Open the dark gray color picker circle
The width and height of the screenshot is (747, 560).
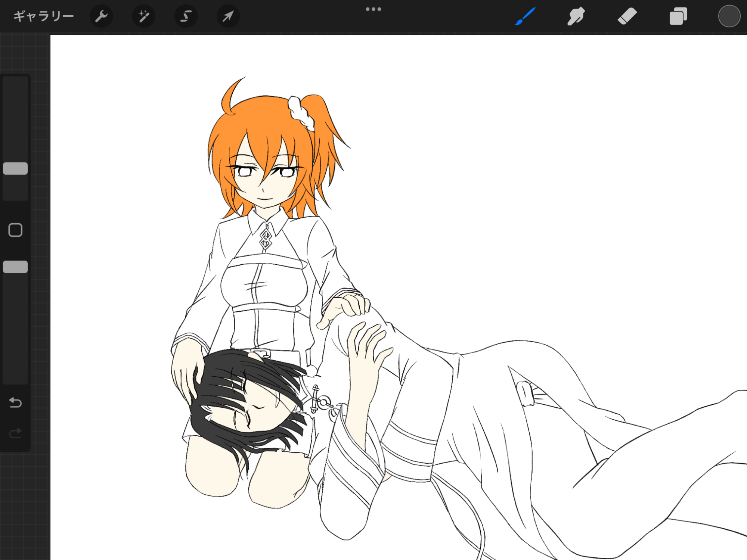pyautogui.click(x=729, y=16)
